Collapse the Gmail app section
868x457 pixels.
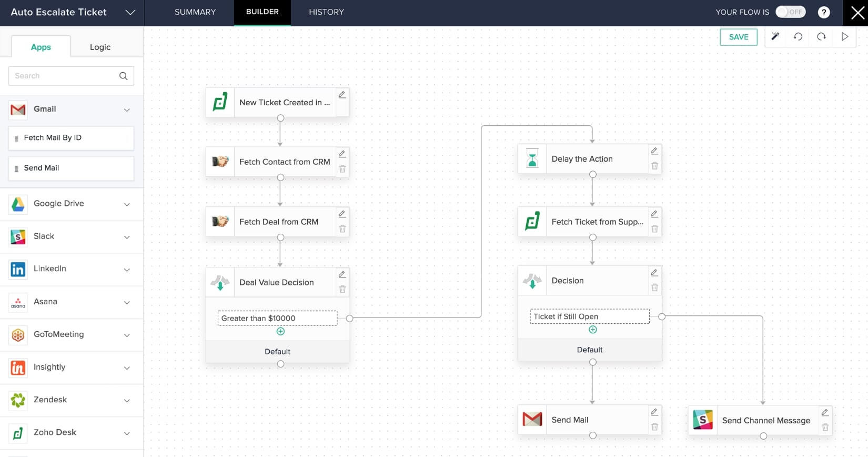point(127,110)
